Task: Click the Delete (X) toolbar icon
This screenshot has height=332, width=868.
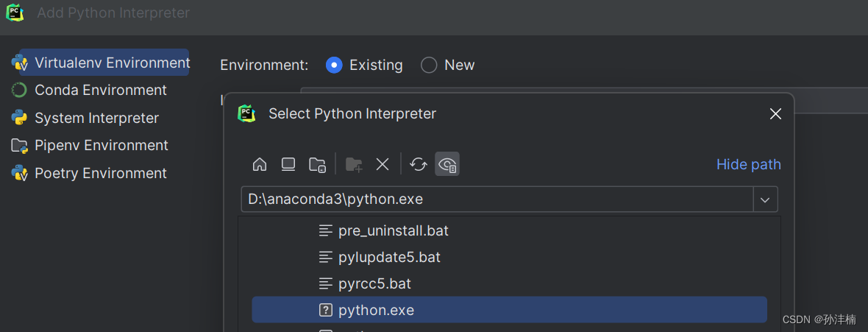Action: click(383, 164)
